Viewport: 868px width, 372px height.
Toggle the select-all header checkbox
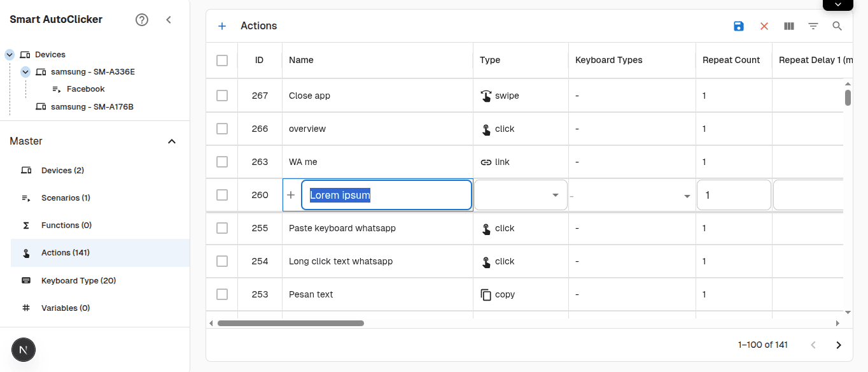click(x=222, y=61)
